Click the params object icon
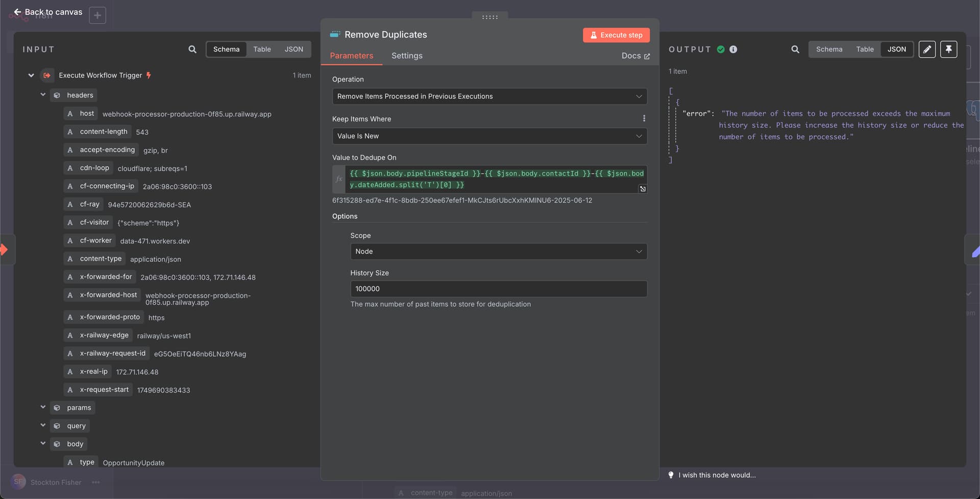This screenshot has height=499, width=980. (x=57, y=408)
